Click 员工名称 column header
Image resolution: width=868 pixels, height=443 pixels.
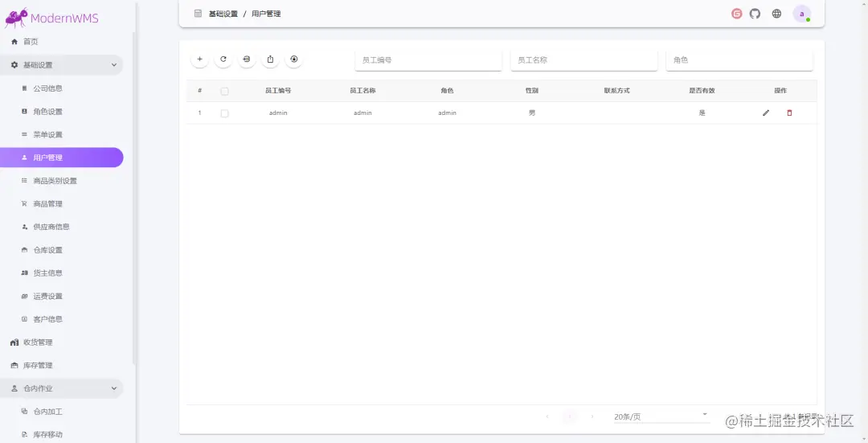click(x=362, y=90)
